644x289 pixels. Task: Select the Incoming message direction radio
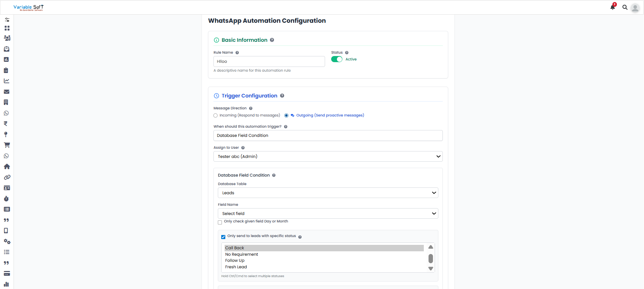point(215,115)
